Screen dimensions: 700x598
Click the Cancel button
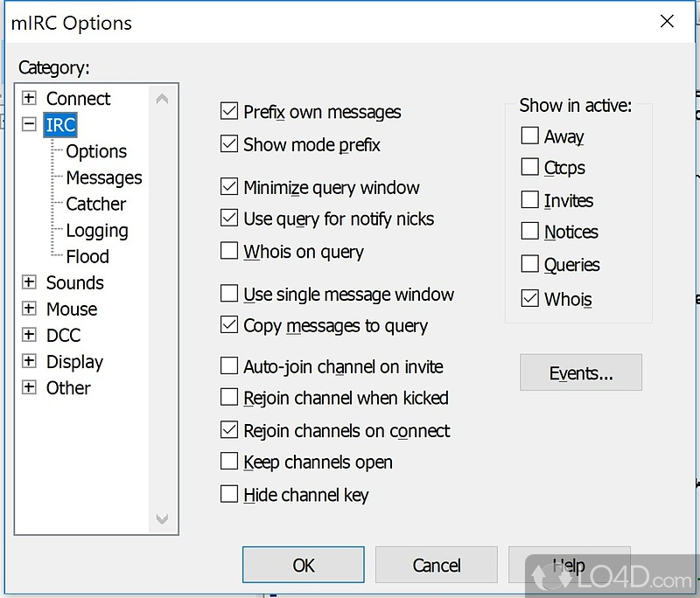pos(436,565)
